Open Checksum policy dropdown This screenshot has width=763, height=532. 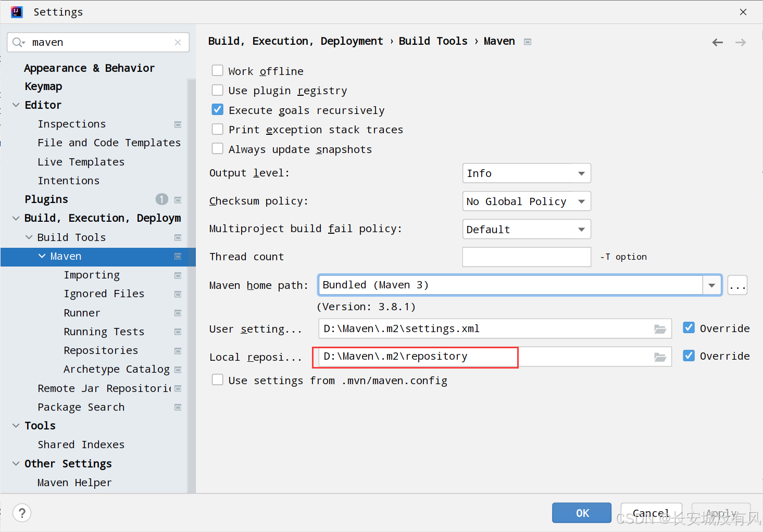[527, 201]
